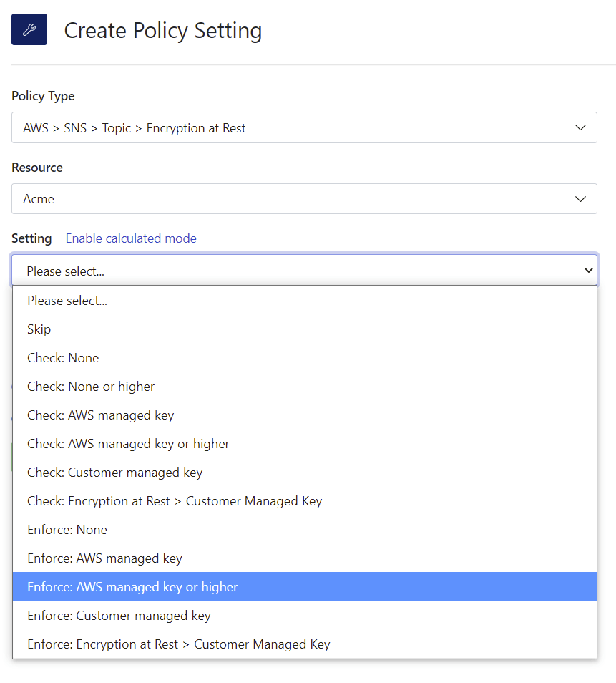Pick Enforce: AWS managed key
The width and height of the screenshot is (616, 683).
[304, 558]
